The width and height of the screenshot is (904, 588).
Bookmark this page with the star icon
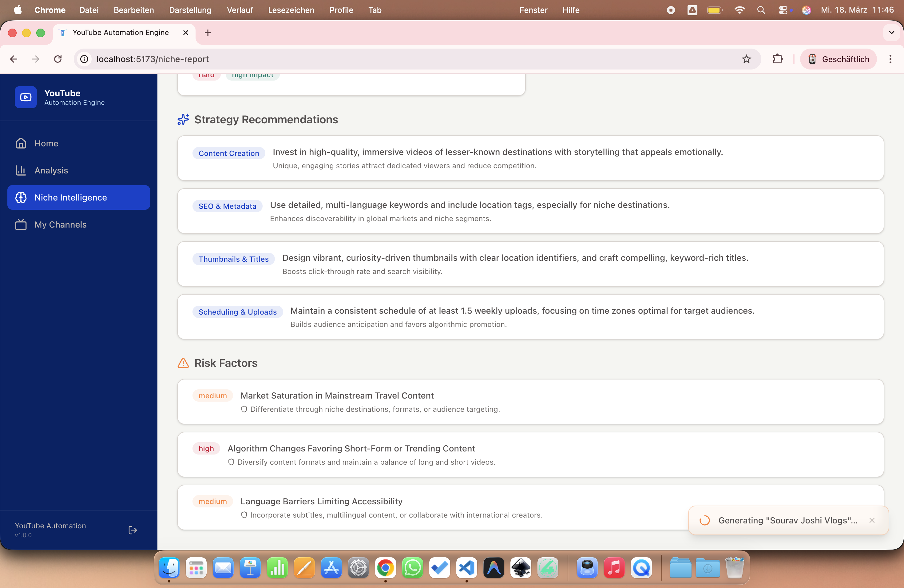click(746, 59)
